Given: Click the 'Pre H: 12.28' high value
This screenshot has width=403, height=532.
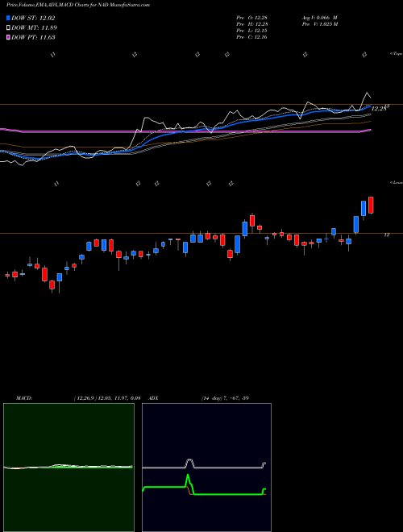Looking at the screenshot, I should click(x=253, y=23).
